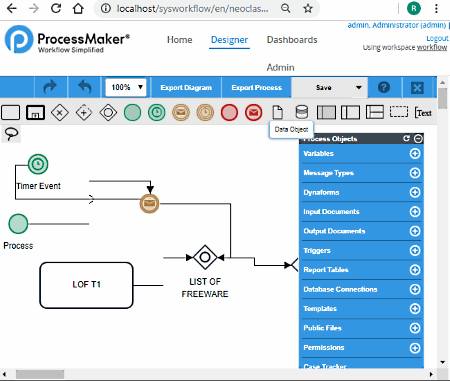Open the Dashboards menu
Image resolution: width=450 pixels, height=381 pixels.
pos(292,40)
